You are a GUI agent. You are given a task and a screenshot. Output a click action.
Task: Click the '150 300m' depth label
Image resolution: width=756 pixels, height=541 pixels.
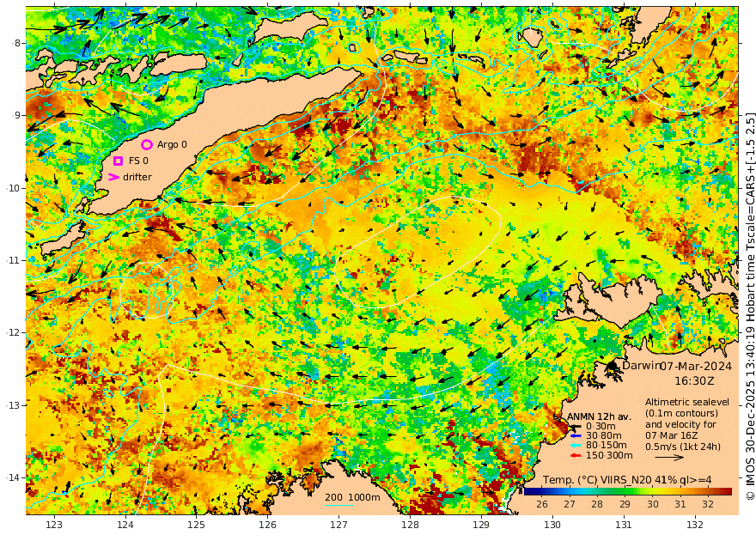coord(609,455)
